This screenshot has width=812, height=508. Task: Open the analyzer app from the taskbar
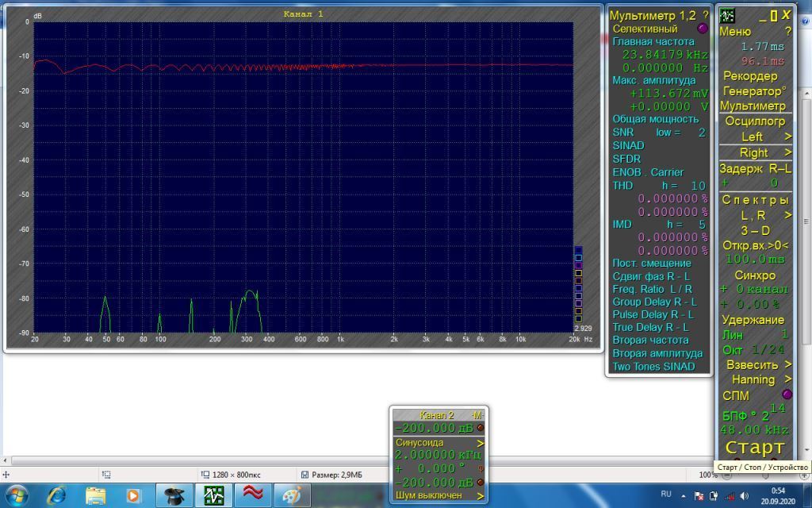(x=214, y=495)
